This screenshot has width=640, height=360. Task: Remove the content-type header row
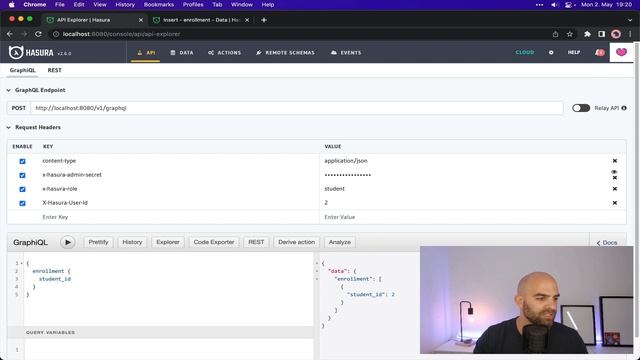tap(615, 161)
